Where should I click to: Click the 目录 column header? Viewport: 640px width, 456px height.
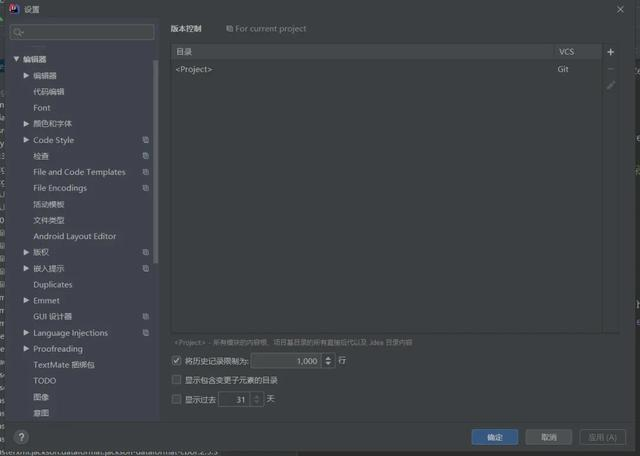click(363, 52)
